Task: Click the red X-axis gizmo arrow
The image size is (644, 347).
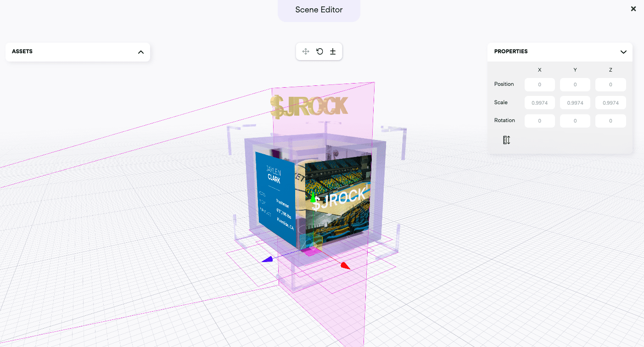Action: click(x=344, y=264)
